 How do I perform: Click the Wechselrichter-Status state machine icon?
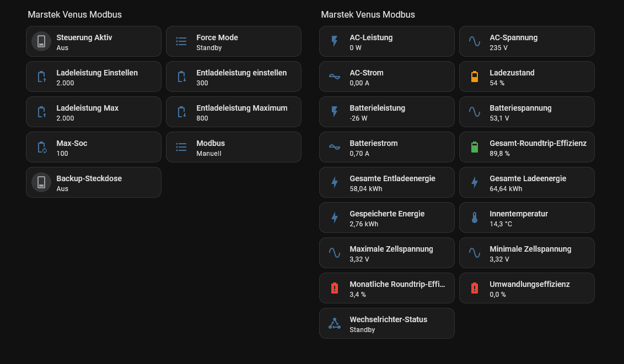point(334,323)
